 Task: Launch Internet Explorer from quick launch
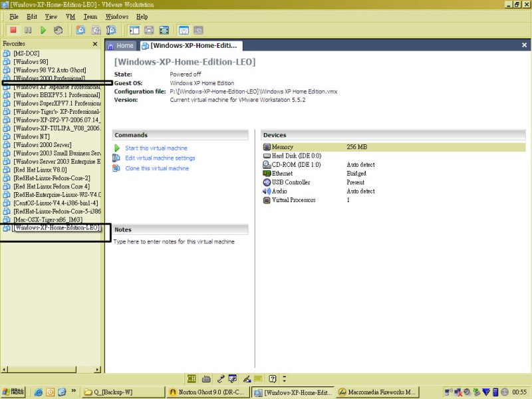point(39,392)
